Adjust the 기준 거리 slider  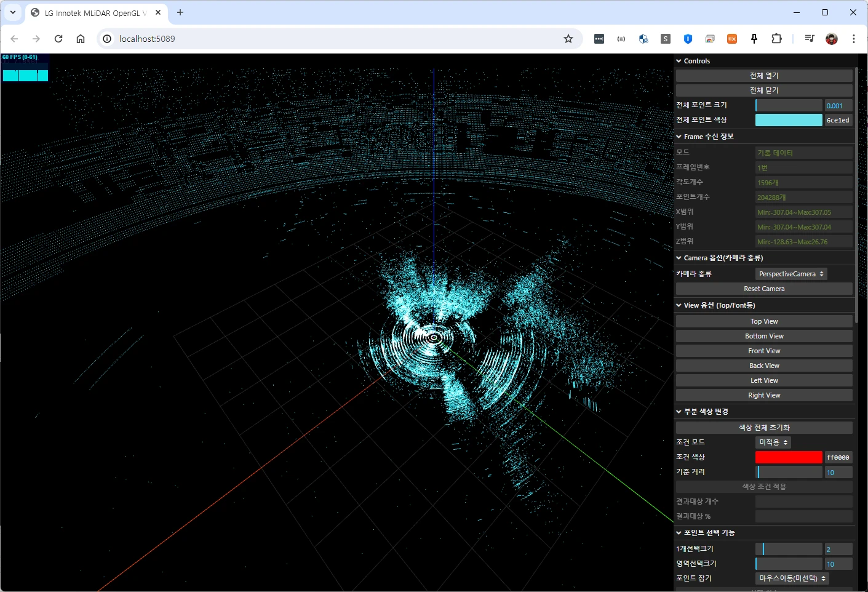point(789,472)
